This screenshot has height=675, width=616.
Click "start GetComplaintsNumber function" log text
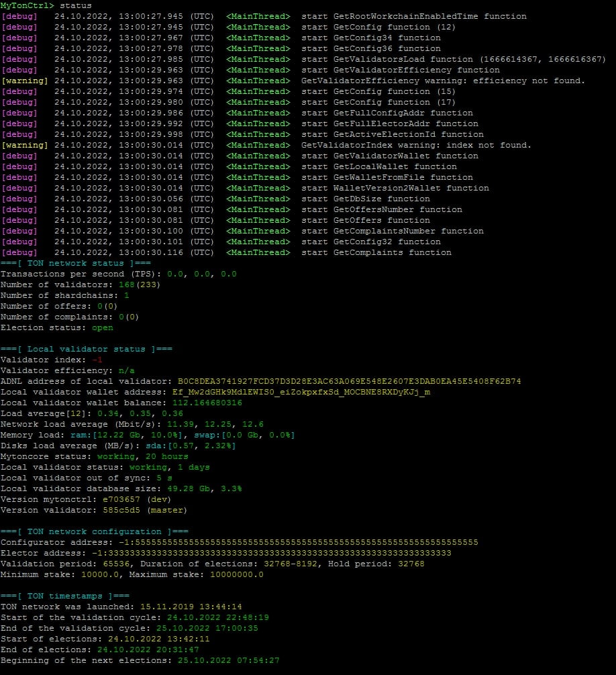[x=392, y=231]
